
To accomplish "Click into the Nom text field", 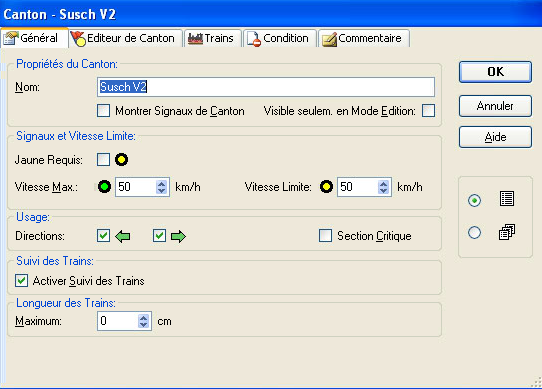I will pos(266,87).
